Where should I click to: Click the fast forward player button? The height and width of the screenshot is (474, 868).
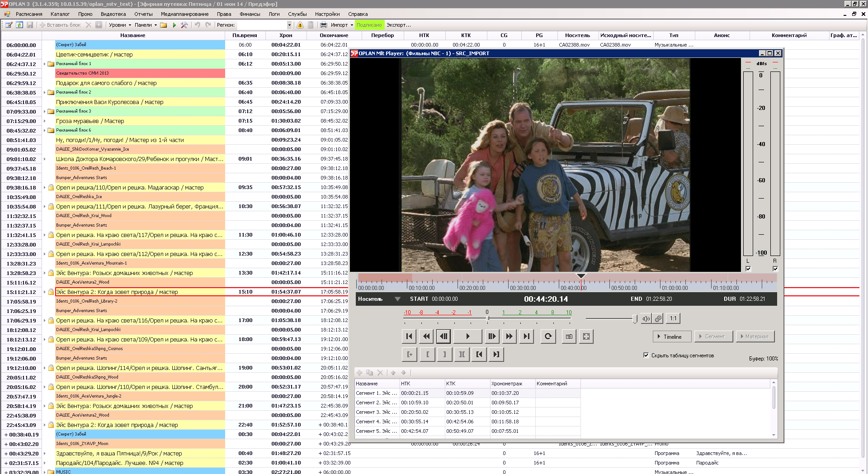point(509,336)
